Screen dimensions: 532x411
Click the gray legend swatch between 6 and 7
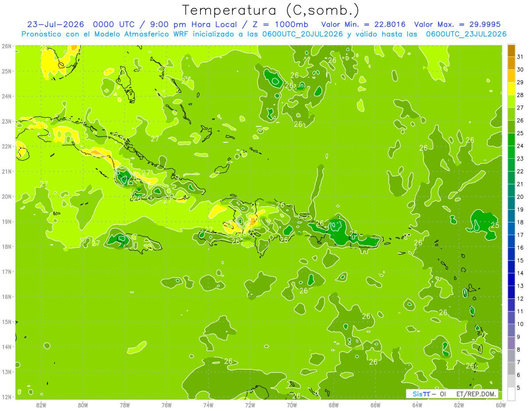(x=511, y=368)
